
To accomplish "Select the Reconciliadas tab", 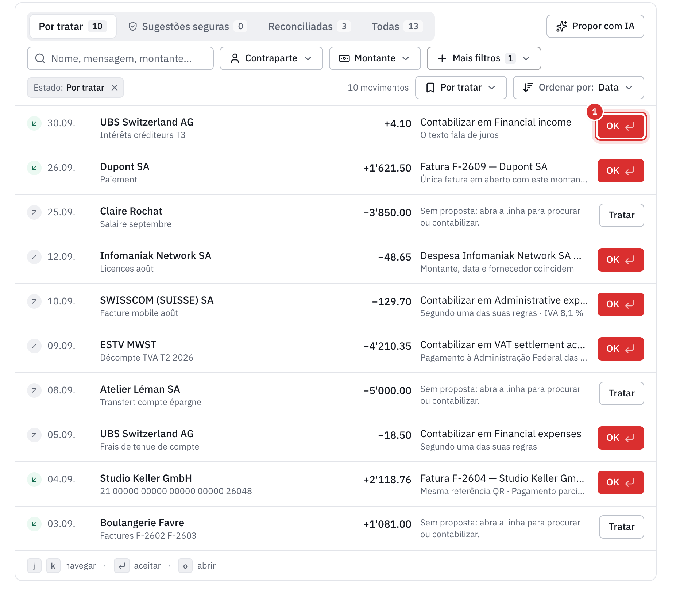I will (x=309, y=26).
